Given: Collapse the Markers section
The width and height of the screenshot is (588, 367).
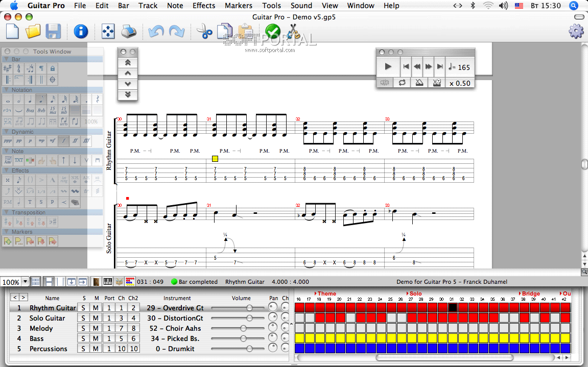Looking at the screenshot, I should [6, 232].
